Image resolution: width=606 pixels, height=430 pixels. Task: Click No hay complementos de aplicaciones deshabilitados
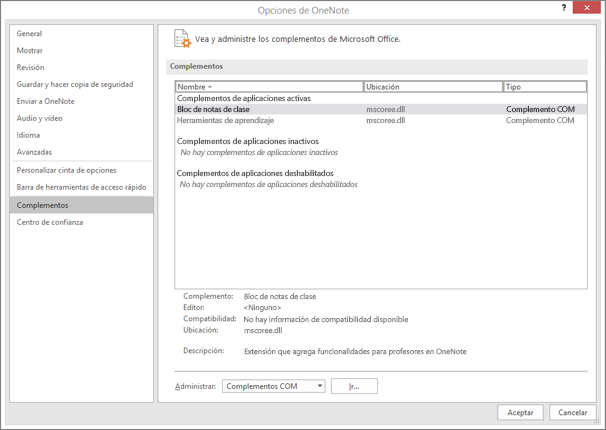269,185
